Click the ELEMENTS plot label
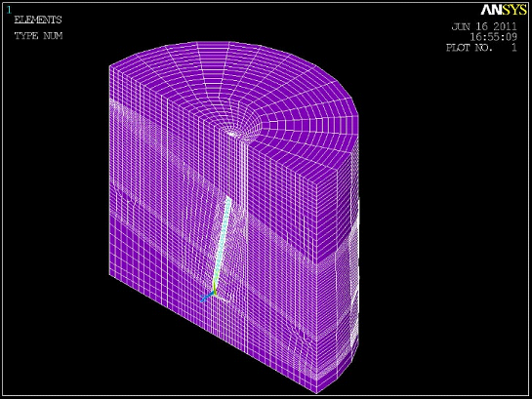 click(x=38, y=20)
